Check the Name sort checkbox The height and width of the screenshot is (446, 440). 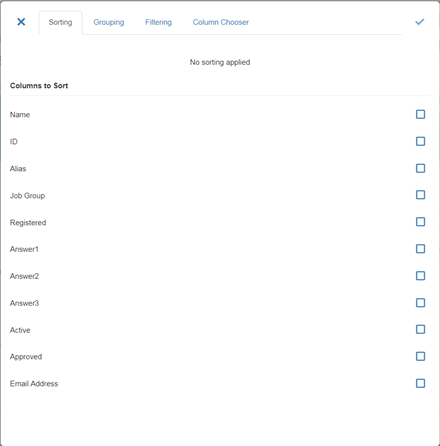point(420,114)
